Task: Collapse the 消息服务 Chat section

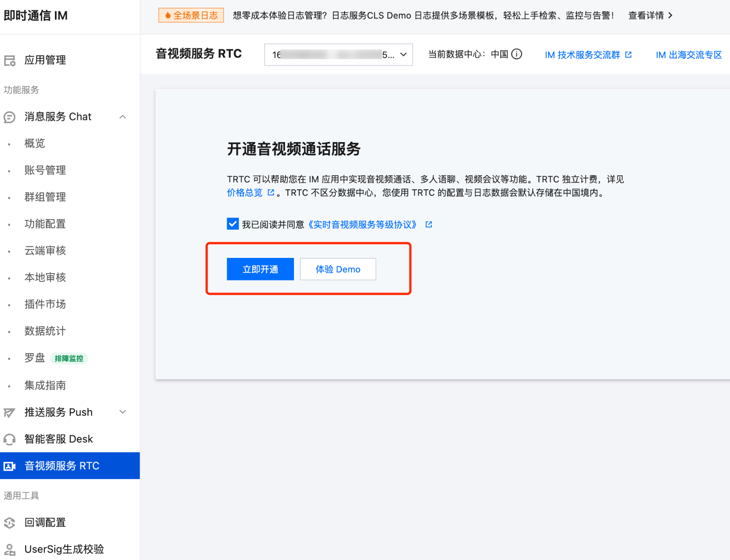Action: (x=123, y=117)
